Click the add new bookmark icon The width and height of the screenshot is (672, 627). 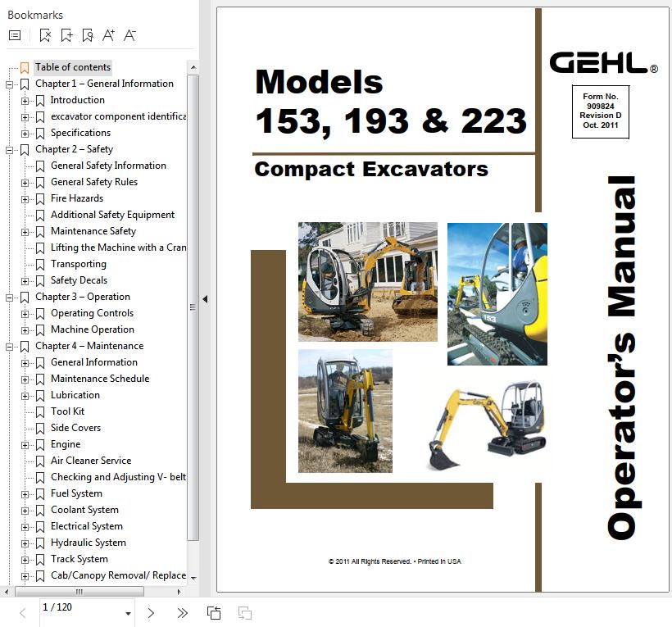[66, 35]
